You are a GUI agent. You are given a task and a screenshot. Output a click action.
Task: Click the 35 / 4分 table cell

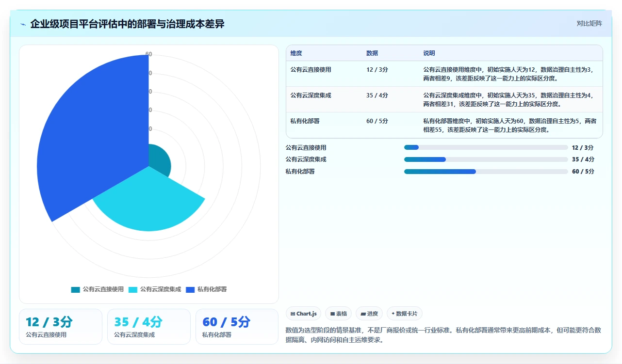[x=377, y=95]
